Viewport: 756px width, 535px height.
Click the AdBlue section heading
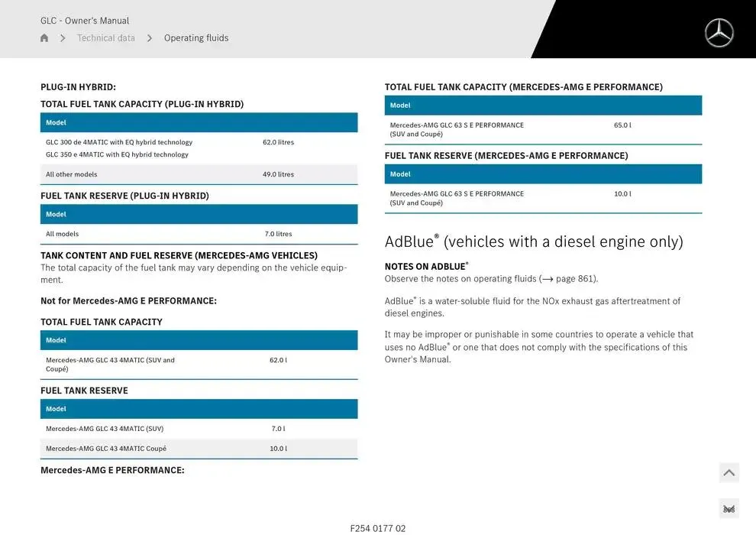tap(534, 242)
